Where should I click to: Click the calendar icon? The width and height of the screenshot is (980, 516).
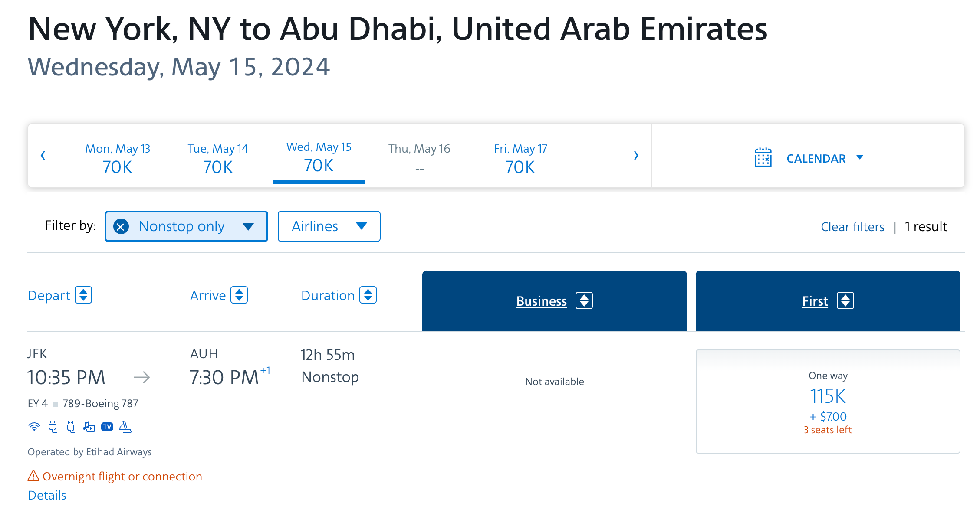click(763, 157)
